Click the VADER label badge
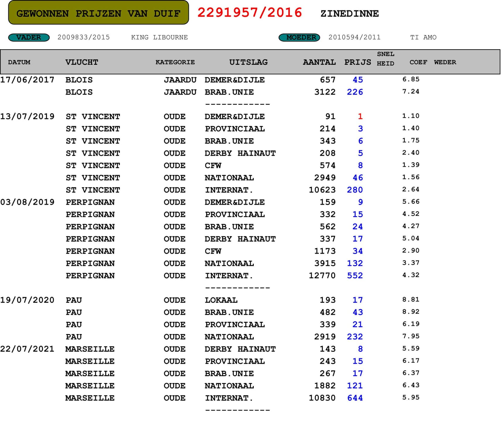The width and height of the screenshot is (504, 422). coord(29,38)
